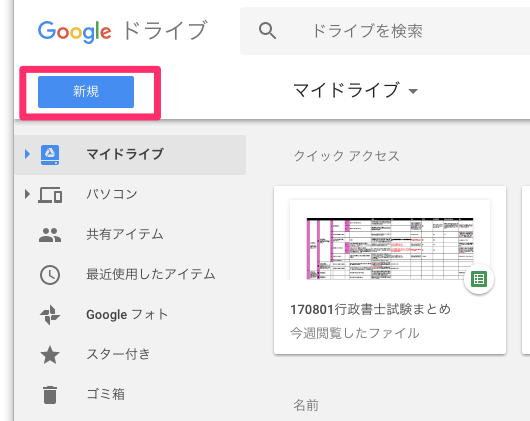Image resolution: width=530 pixels, height=421 pixels.
Task: Click the green Sheets icon on file card
Action: click(x=479, y=279)
